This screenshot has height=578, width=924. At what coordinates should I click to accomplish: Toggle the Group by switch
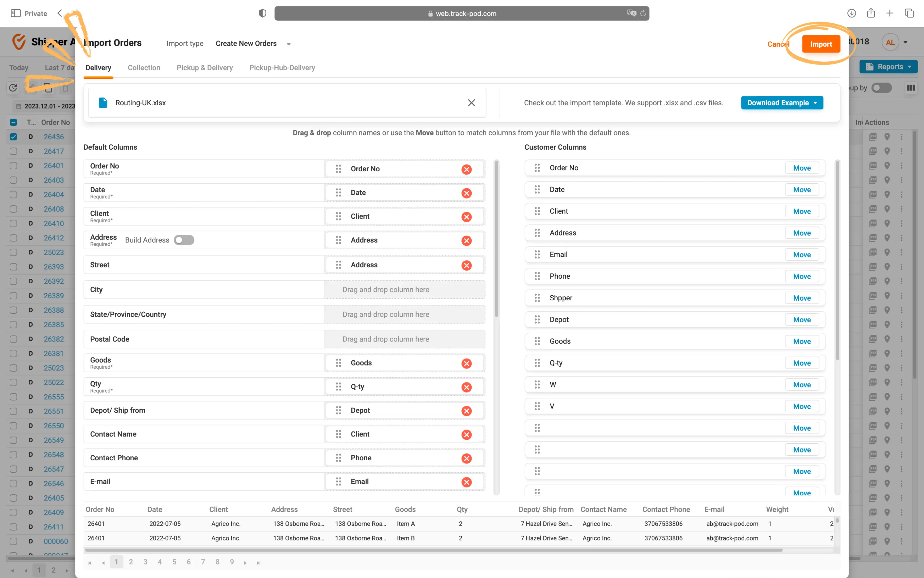click(881, 88)
